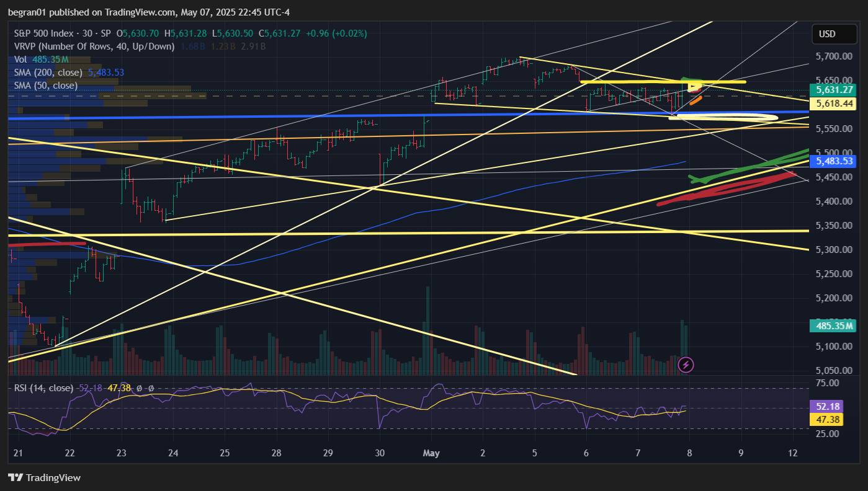Click the 5,500.00 price axis level
Image resolution: width=868 pixels, height=491 pixels.
(834, 153)
